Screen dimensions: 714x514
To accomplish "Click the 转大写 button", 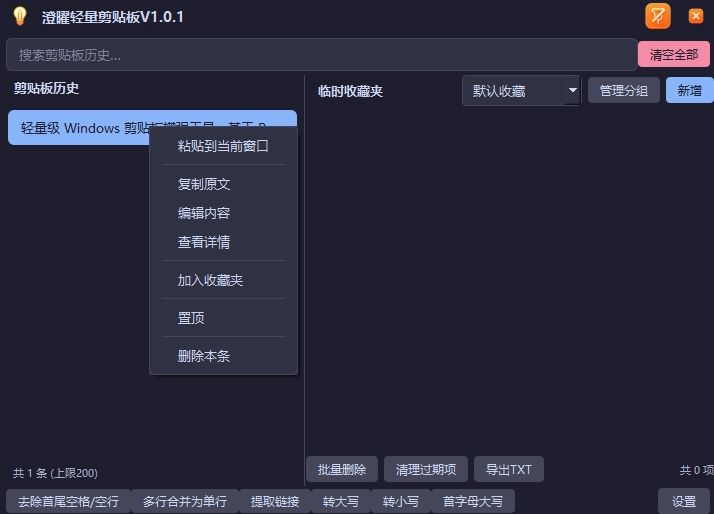I will coord(341,501).
